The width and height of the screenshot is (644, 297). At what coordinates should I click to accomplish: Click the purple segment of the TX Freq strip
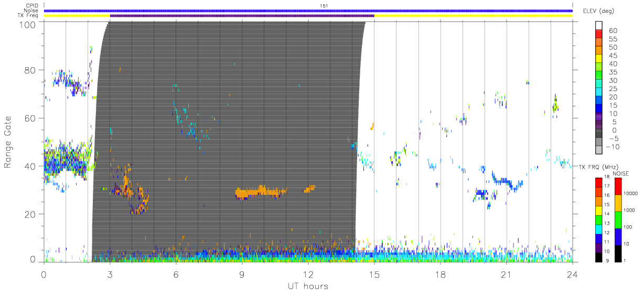click(x=242, y=16)
